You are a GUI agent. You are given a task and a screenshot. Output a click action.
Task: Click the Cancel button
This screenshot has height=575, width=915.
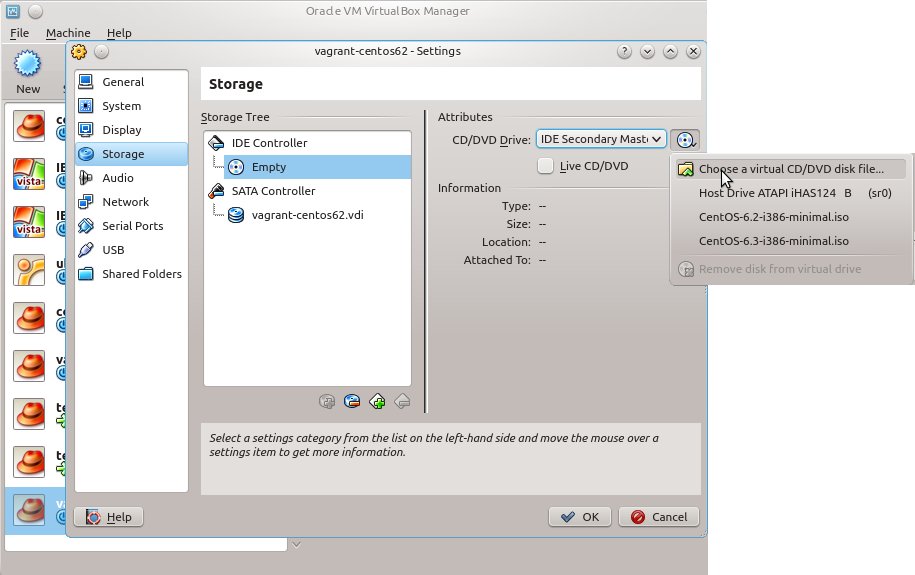pos(659,517)
